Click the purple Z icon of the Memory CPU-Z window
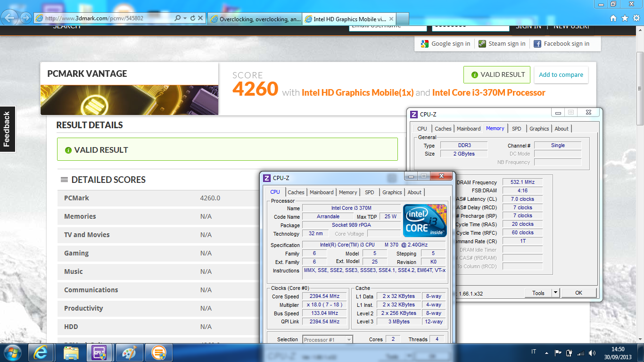Screen dimensions: 644x362 coord(414,114)
